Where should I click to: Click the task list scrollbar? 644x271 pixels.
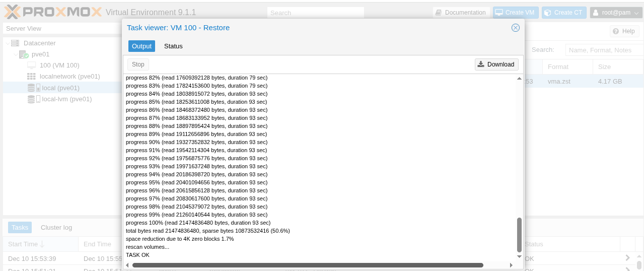tap(639, 264)
